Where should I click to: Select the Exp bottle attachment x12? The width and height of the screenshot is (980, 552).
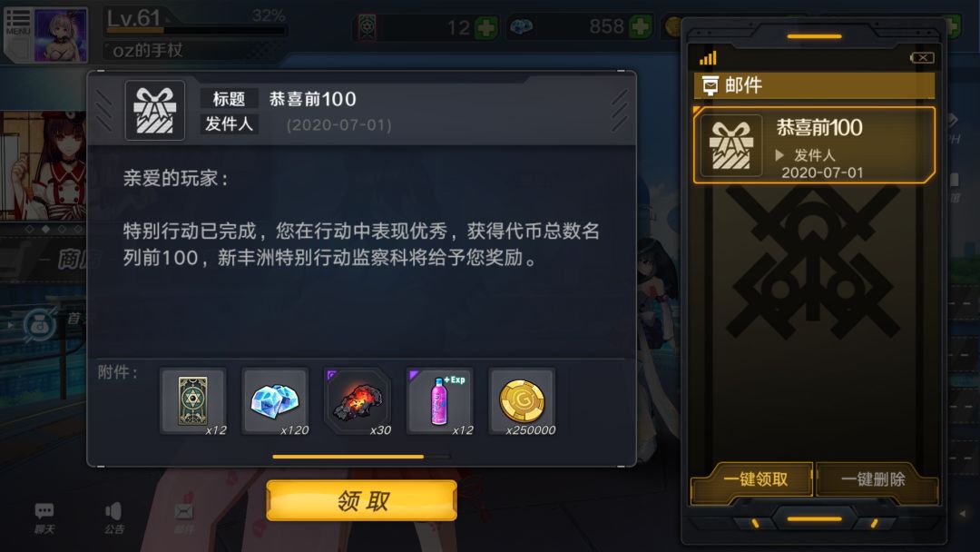tap(440, 400)
